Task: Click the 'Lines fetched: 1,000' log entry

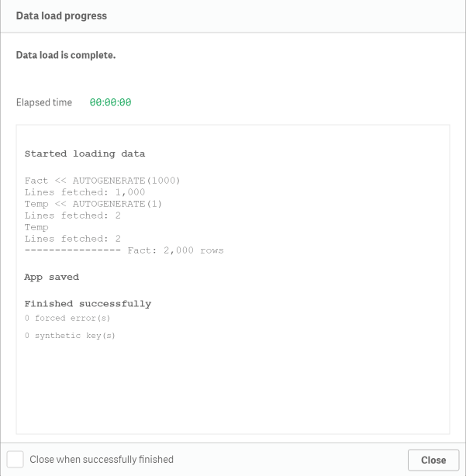Action: coord(85,192)
